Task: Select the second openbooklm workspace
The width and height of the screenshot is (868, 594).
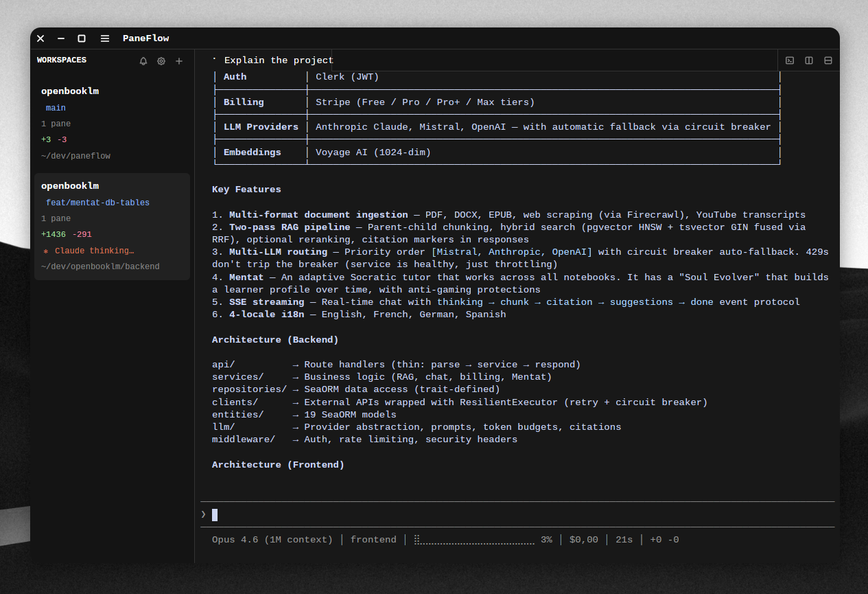Action: [x=70, y=185]
